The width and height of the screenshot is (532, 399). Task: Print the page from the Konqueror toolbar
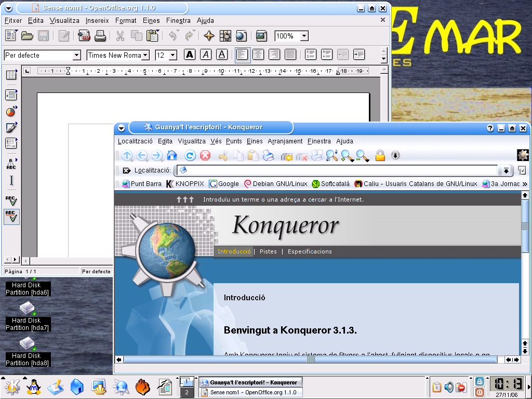[269, 155]
